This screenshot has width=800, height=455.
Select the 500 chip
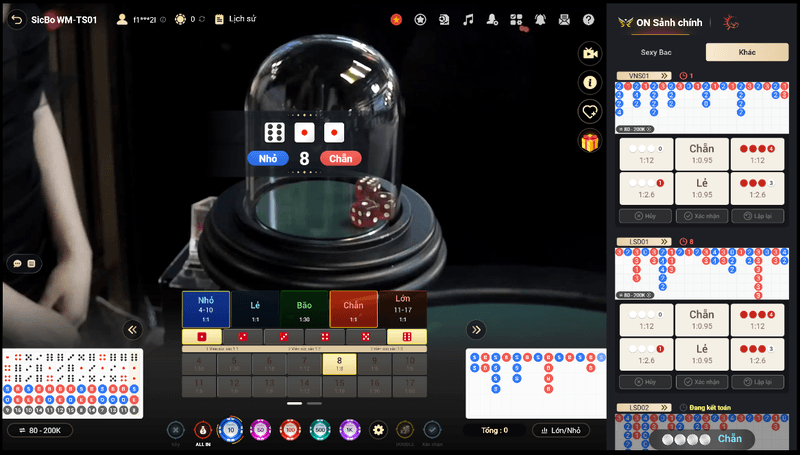(320, 430)
